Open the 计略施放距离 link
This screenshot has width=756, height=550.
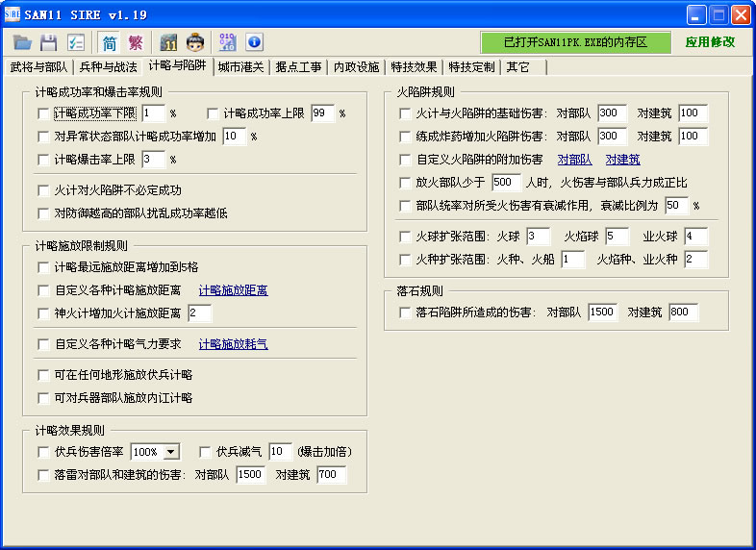233,290
